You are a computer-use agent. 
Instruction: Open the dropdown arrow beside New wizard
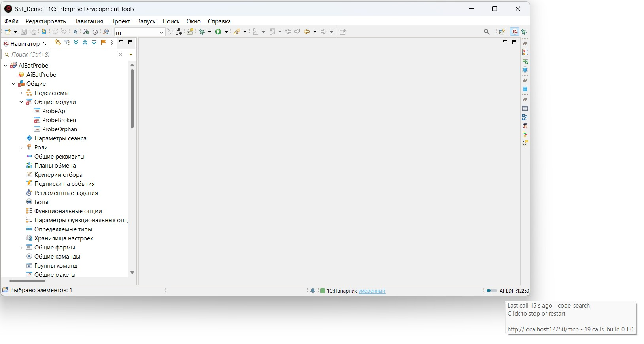coord(15,32)
